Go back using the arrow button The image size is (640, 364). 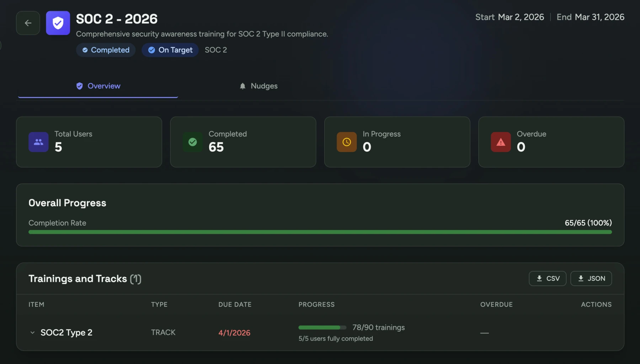point(28,23)
